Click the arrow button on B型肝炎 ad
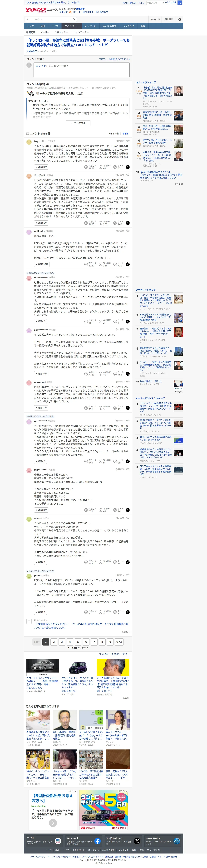This screenshot has width=207, height=868. (53, 823)
